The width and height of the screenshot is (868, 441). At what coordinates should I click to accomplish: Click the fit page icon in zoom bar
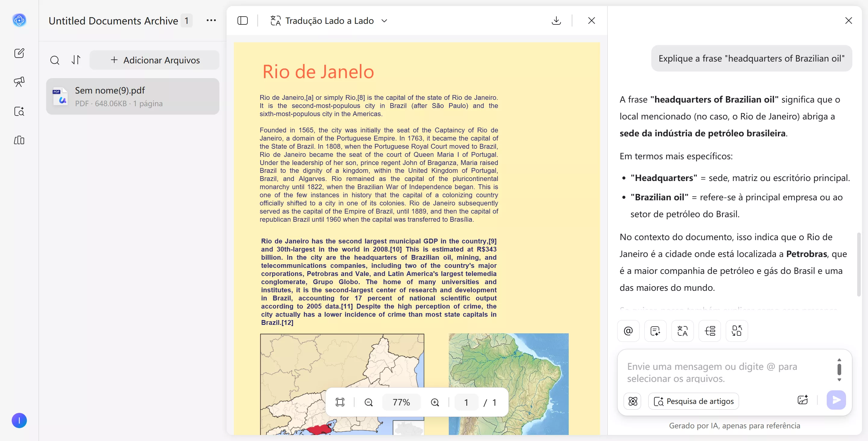(340, 402)
